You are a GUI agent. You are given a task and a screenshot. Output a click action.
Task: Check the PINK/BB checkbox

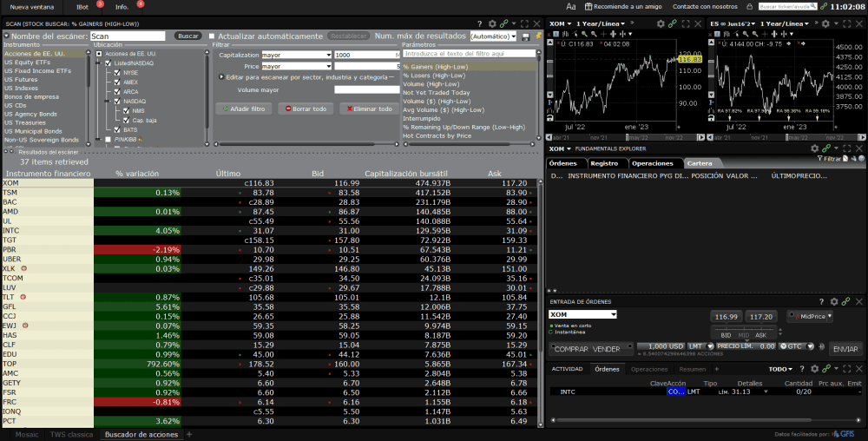(x=108, y=140)
